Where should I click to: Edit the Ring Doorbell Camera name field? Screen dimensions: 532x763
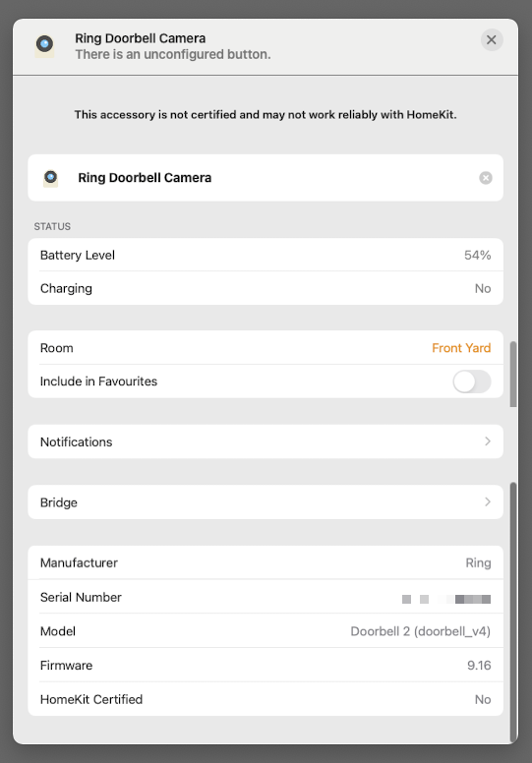point(266,178)
